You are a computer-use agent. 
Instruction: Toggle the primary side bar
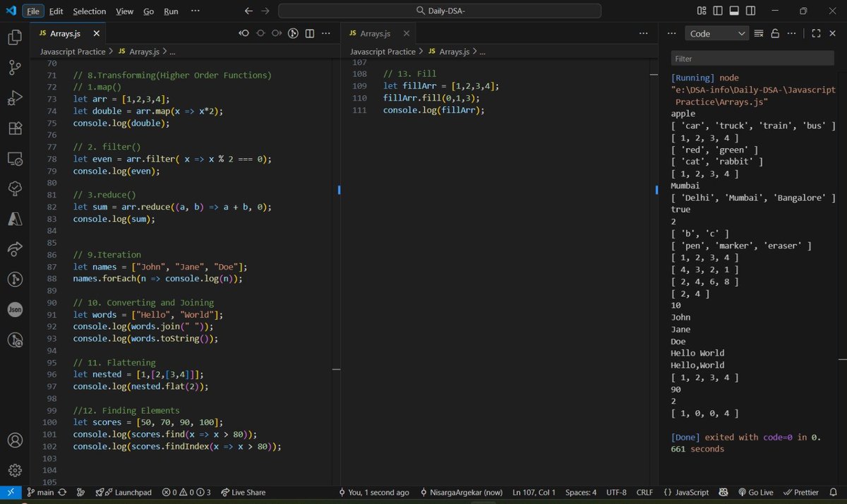click(718, 11)
